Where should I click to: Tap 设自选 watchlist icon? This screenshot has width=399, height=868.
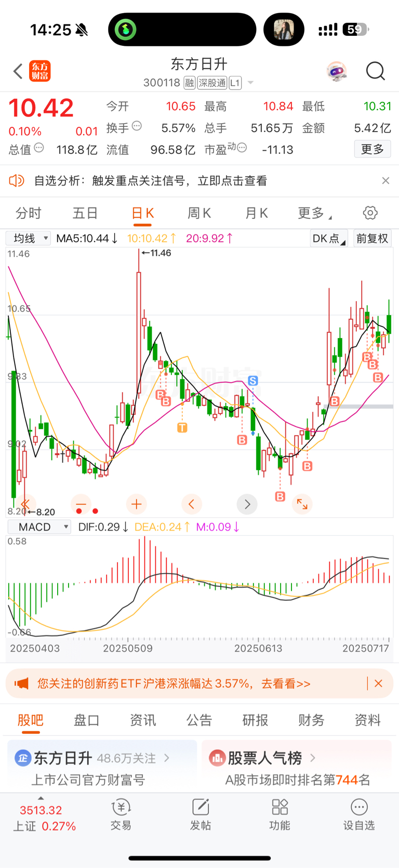point(359,815)
